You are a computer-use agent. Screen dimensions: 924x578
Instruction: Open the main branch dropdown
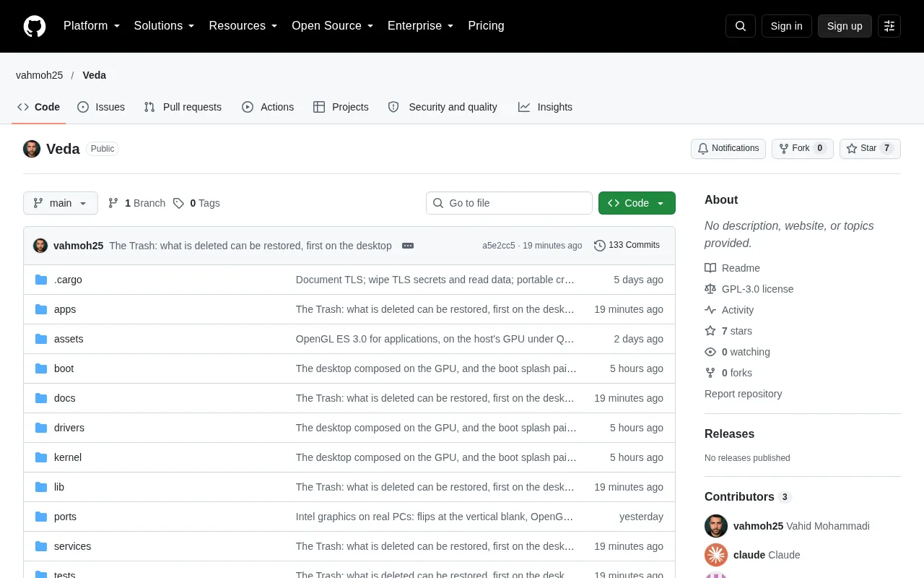(61, 203)
